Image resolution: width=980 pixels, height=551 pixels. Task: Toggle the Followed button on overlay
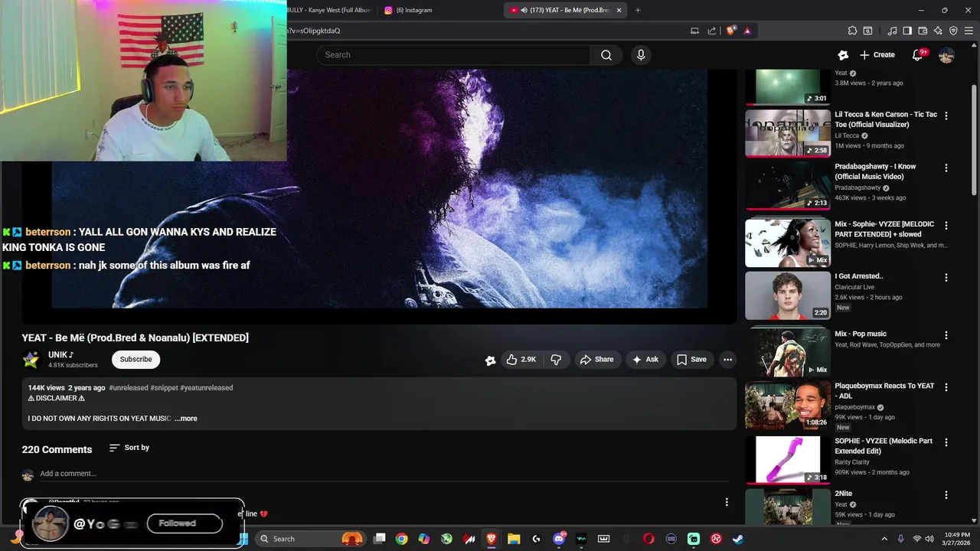coord(184,523)
